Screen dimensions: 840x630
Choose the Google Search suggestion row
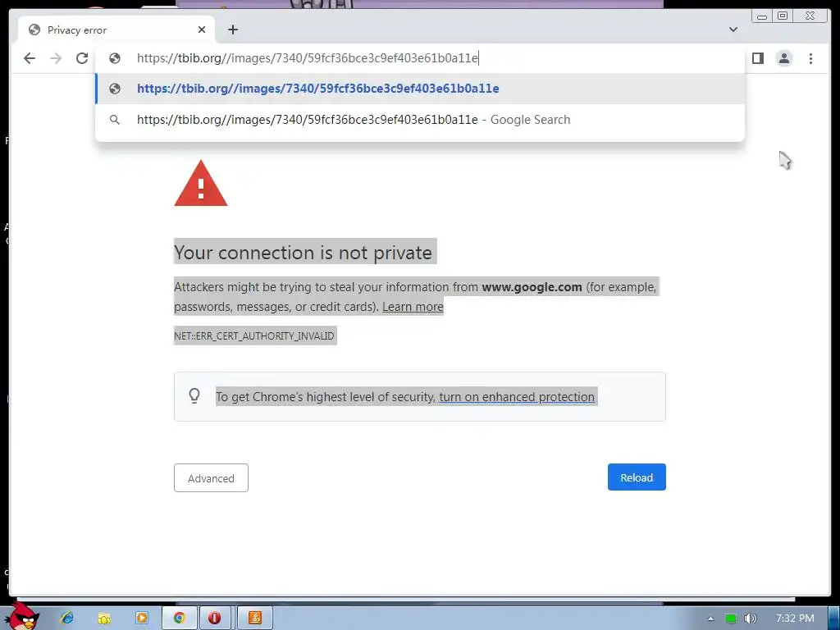420,120
